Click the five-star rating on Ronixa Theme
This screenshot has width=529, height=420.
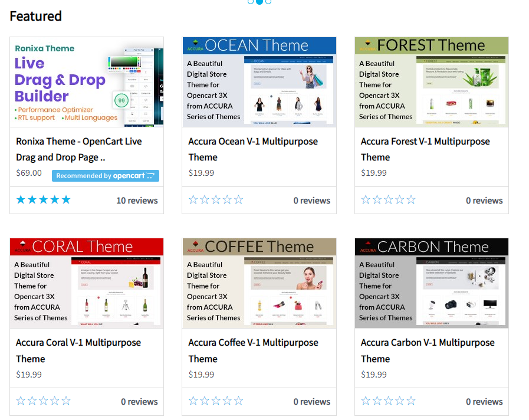44,200
